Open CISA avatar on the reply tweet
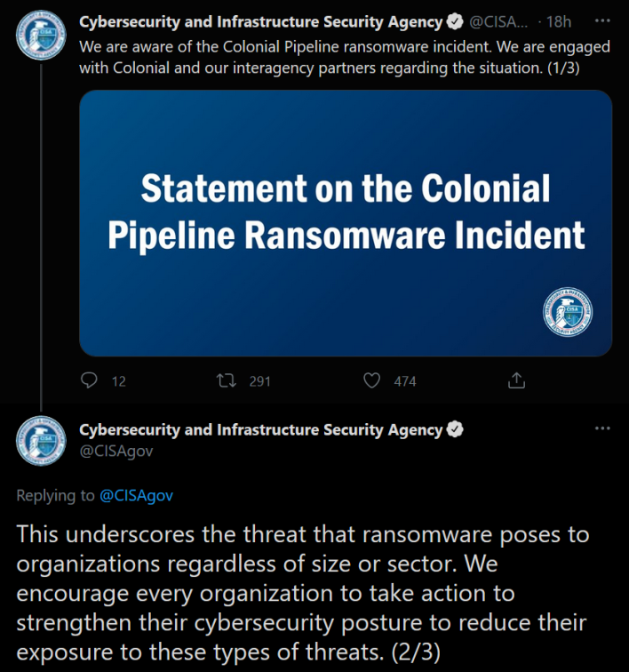 (x=41, y=441)
